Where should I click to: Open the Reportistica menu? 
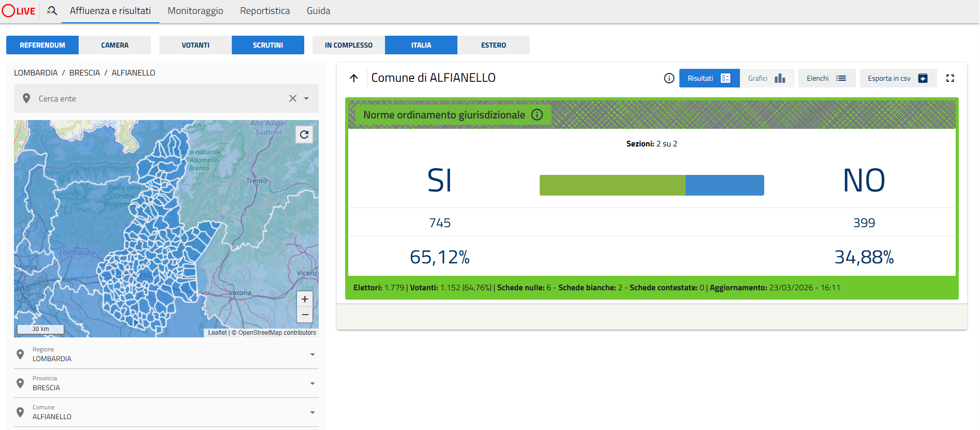pos(265,11)
